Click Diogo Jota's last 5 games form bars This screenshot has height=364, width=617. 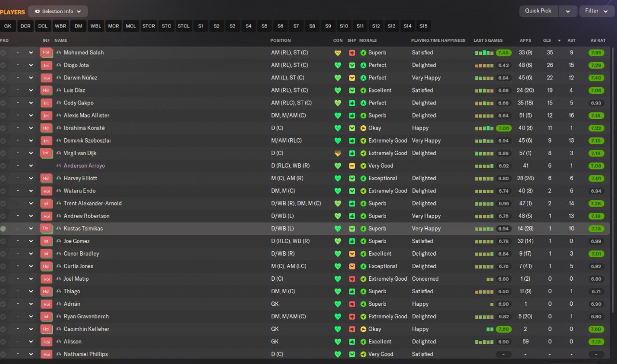coord(484,65)
